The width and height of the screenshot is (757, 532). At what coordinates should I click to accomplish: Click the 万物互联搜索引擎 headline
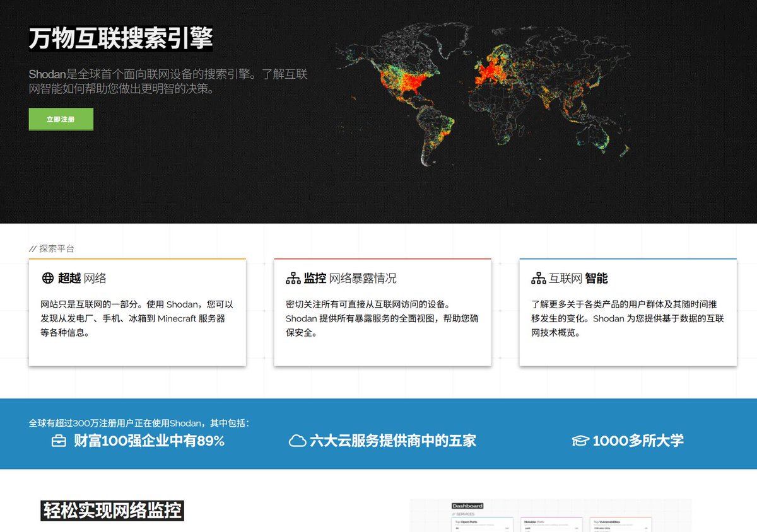click(x=120, y=38)
